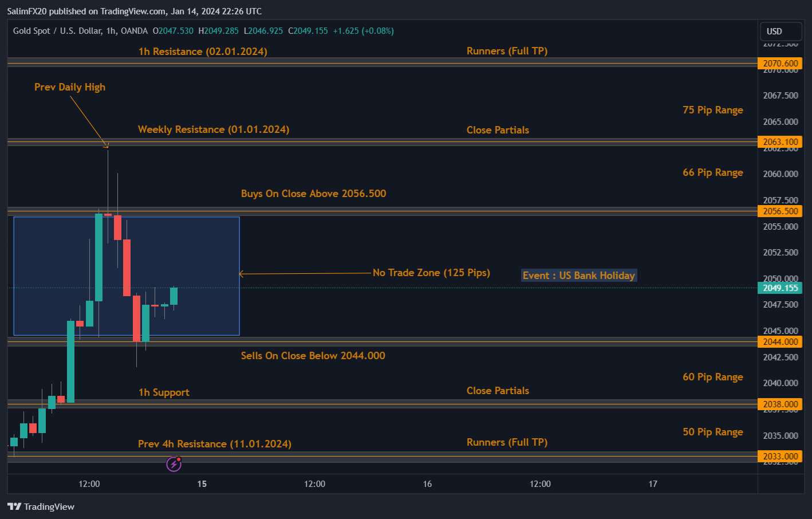Click the 2044.000 sell trigger price label
The width and height of the screenshot is (812, 519).
(780, 341)
